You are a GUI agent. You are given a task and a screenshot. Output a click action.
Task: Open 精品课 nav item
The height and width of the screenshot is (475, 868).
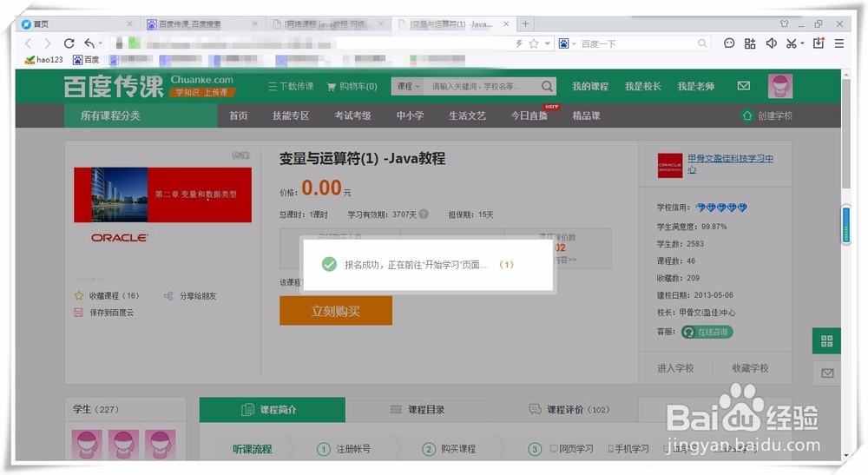586,115
